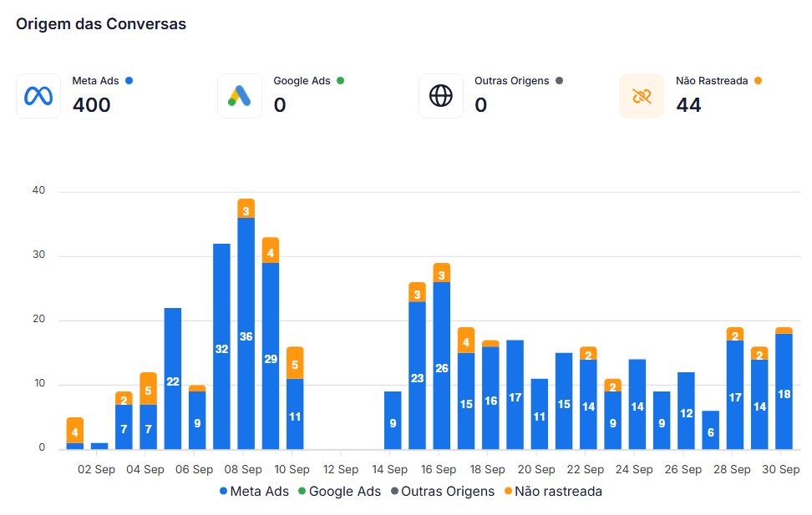Click the Meta Ads total value 400

[91, 105]
